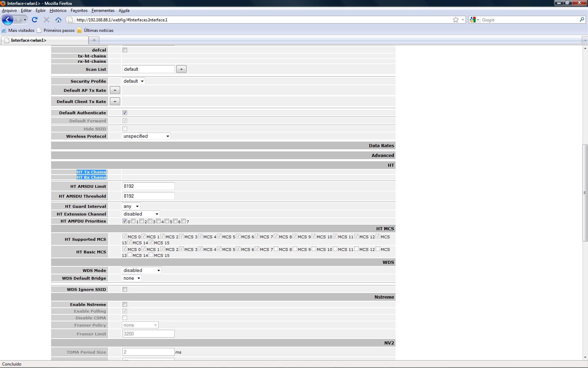Click the HT AMSDU Threshold field
This screenshot has height=368, width=588.
pyautogui.click(x=148, y=196)
